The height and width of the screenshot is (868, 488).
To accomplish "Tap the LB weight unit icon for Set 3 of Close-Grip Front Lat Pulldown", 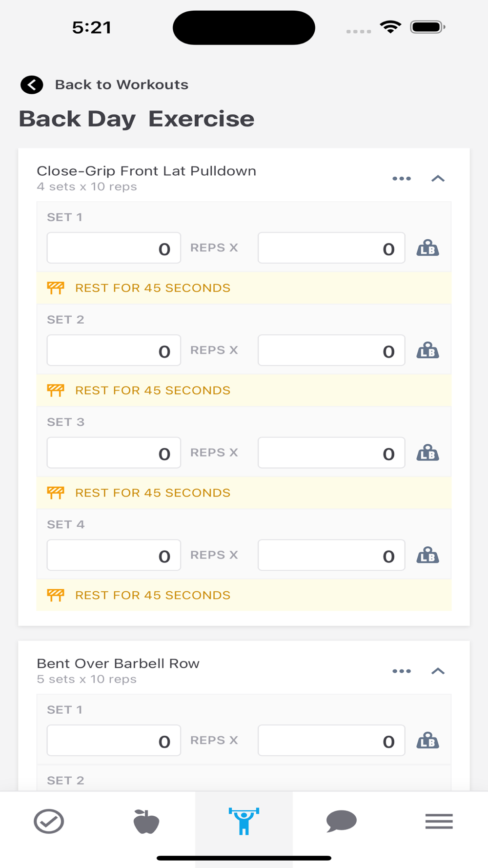I will (x=427, y=454).
